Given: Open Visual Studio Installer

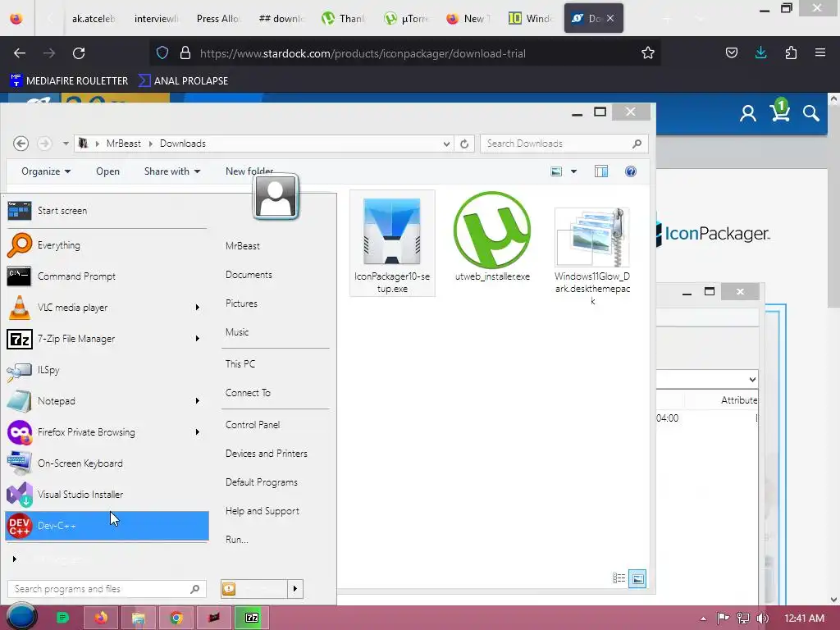Looking at the screenshot, I should pos(106,494).
